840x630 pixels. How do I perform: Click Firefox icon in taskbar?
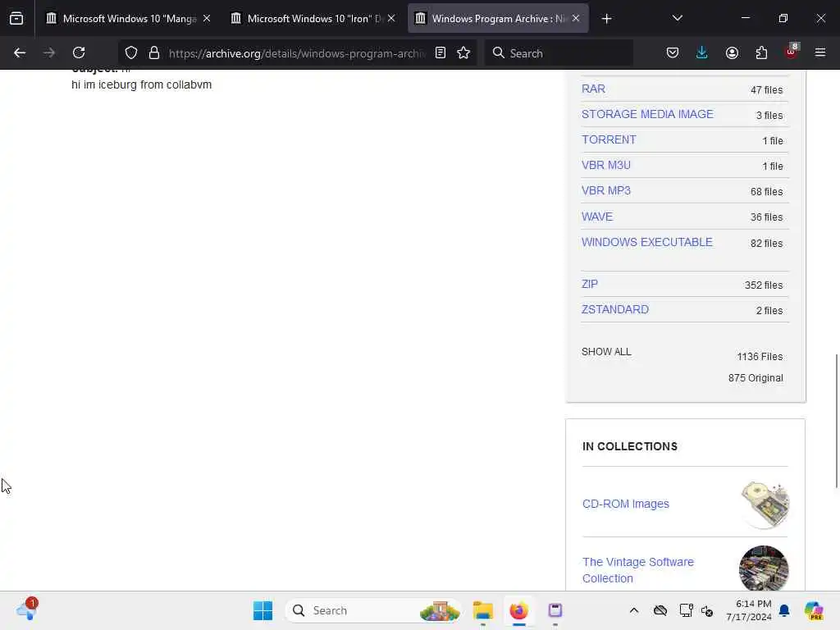(x=518, y=610)
